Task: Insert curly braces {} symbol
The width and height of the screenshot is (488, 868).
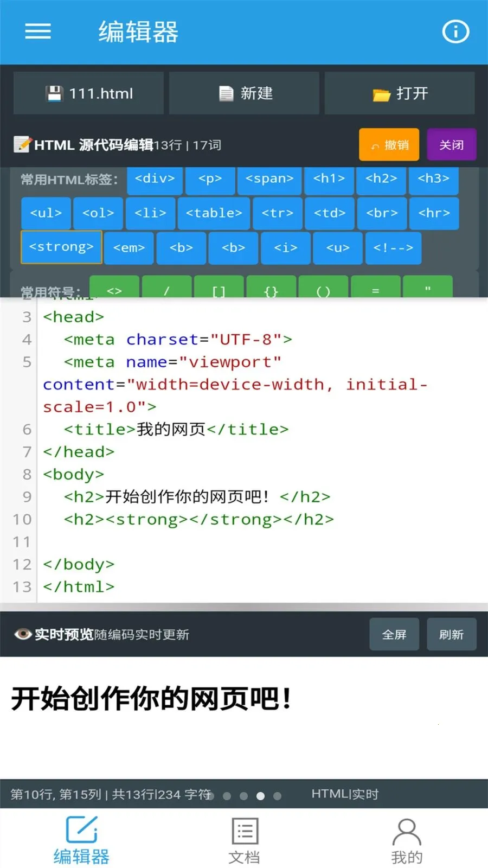Action: tap(271, 289)
